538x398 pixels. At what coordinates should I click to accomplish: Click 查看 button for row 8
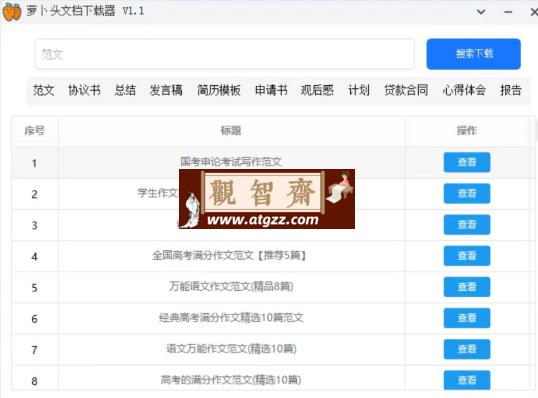point(467,380)
